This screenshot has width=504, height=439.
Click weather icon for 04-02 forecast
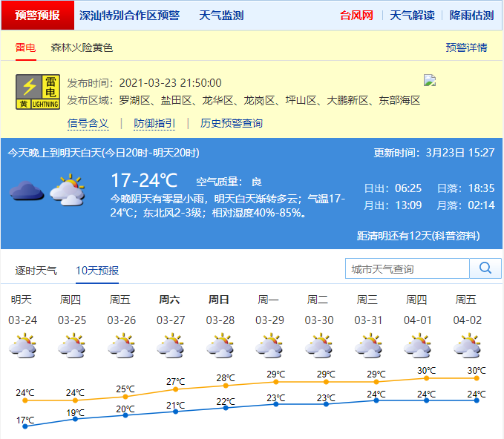pyautogui.click(x=466, y=346)
